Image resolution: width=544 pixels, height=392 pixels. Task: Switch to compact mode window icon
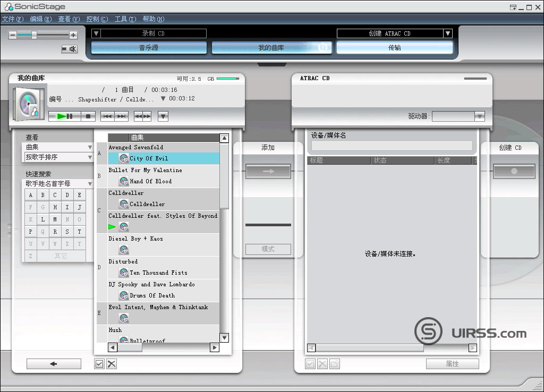coord(513,7)
